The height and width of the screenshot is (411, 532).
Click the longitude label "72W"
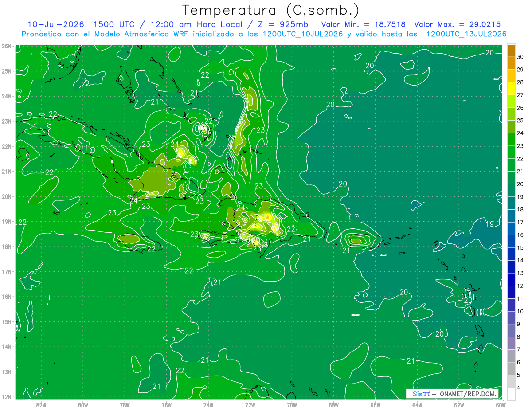pyautogui.click(x=250, y=405)
